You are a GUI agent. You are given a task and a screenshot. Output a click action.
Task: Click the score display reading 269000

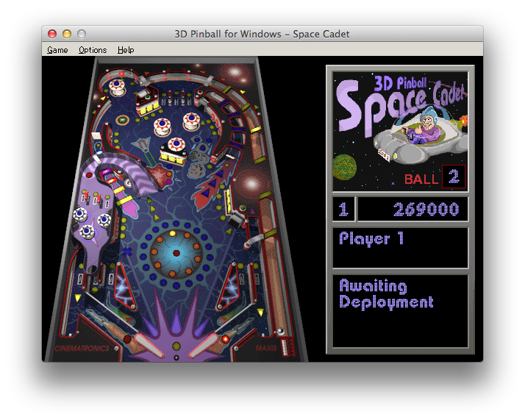tap(413, 210)
